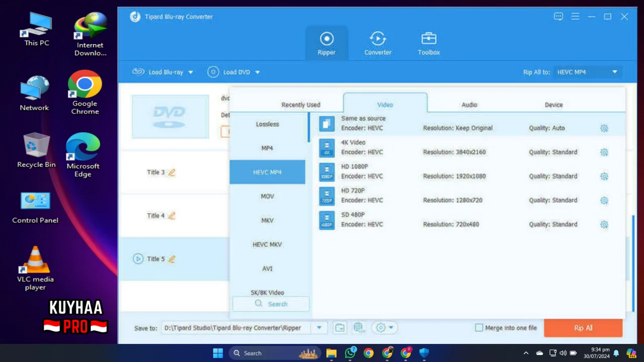The width and height of the screenshot is (644, 362).
Task: Open the notifications bell in taskbar
Action: pos(616,353)
